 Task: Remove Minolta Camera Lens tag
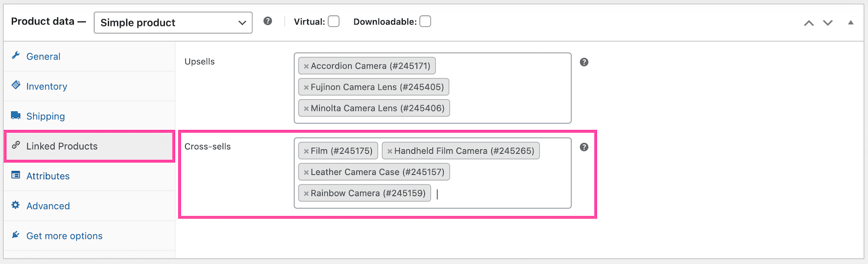(x=306, y=109)
